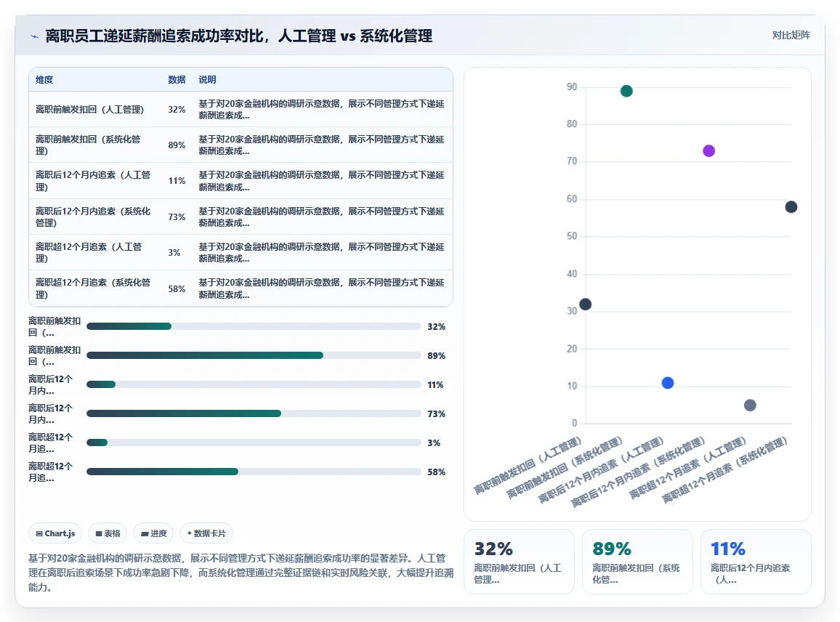
Task: Click the 89% table cell value
Action: [x=177, y=145]
